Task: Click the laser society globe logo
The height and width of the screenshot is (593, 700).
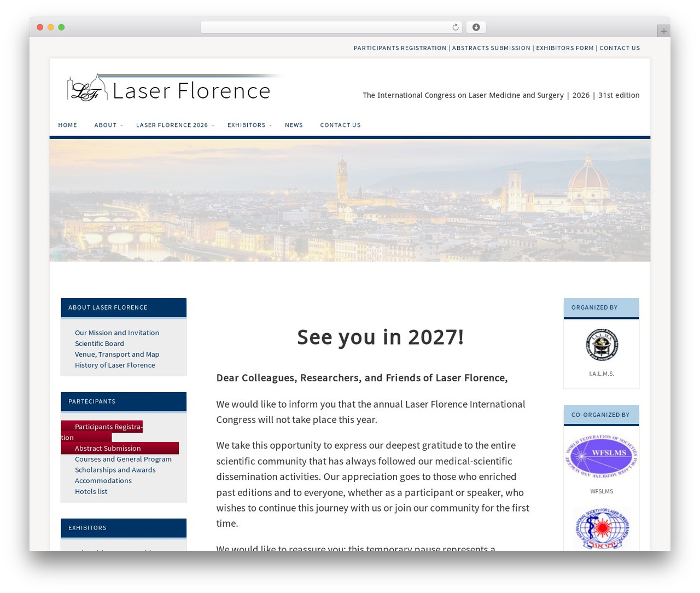Action: coord(602,528)
